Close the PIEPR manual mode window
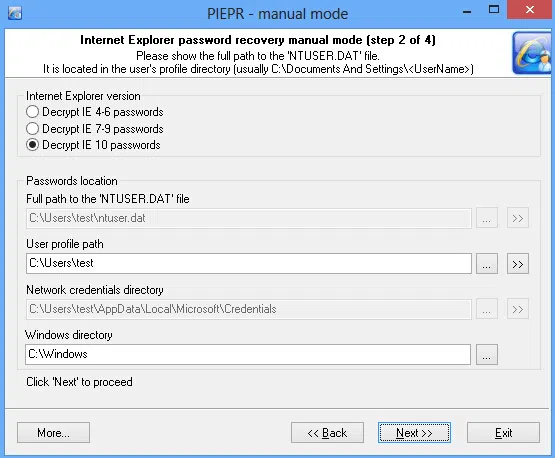This screenshot has height=458, width=555. pyautogui.click(x=530, y=10)
